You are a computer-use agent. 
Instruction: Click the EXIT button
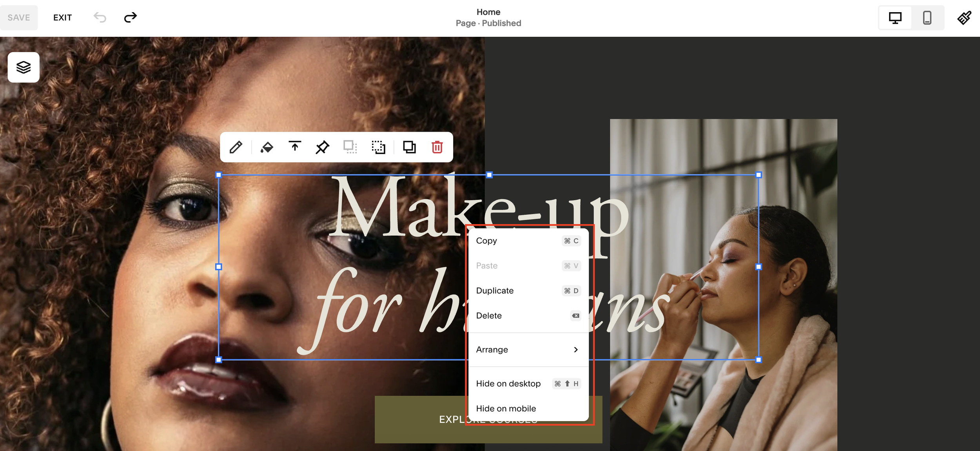(x=62, y=18)
